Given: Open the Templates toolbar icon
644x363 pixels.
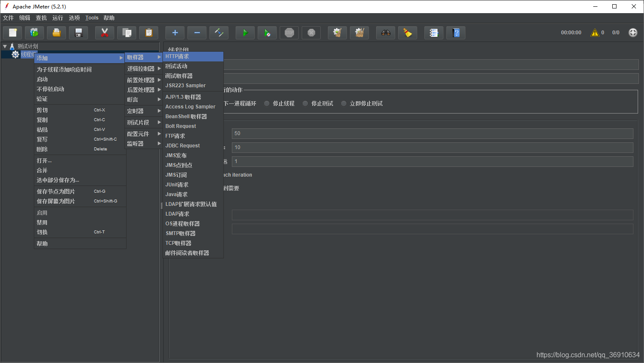Looking at the screenshot, I should coord(35,33).
